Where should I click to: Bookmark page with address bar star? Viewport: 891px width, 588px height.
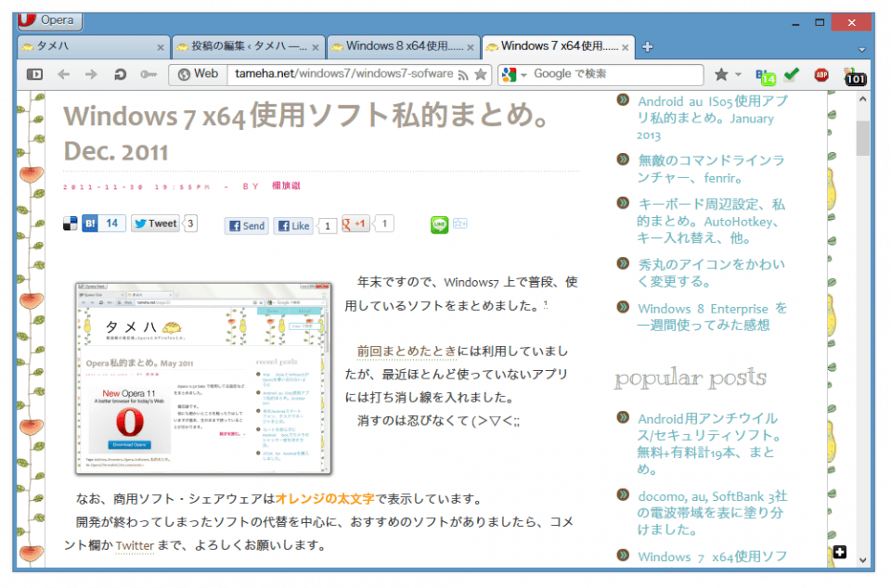click(481, 74)
